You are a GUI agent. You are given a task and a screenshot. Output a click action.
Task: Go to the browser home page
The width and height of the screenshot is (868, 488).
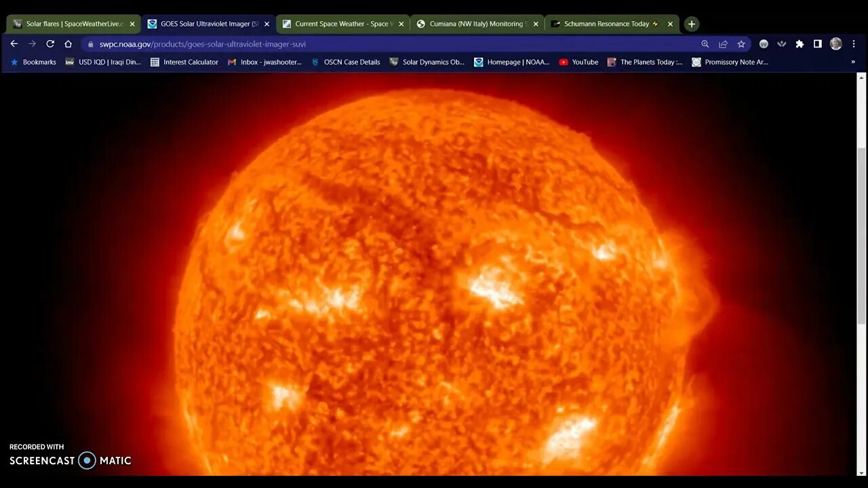coord(68,43)
